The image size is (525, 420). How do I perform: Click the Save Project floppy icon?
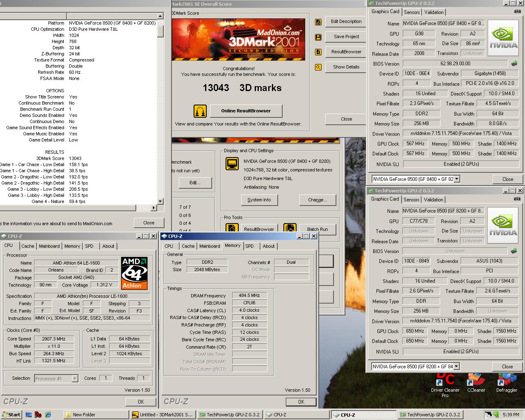(x=318, y=37)
